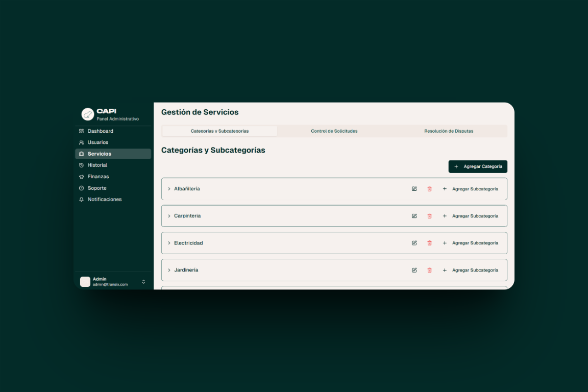Add a subcategory to Jardinería

470,270
